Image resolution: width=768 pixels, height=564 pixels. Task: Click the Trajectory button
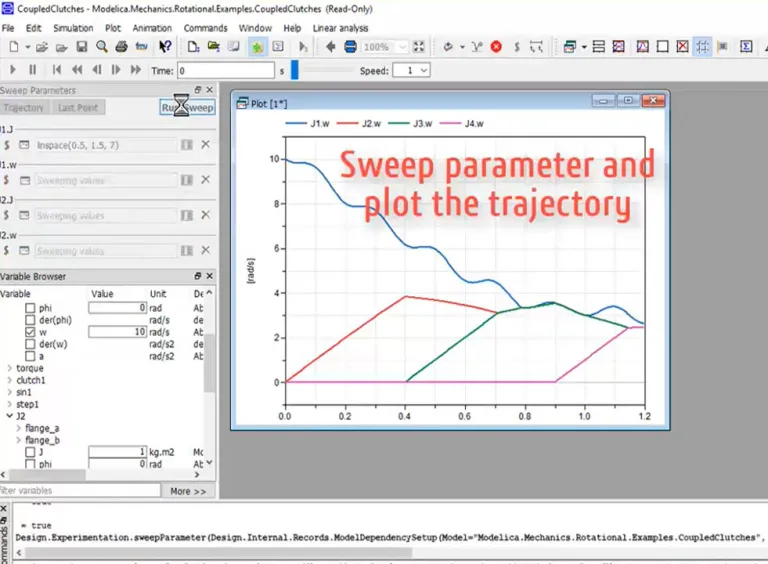[x=24, y=107]
